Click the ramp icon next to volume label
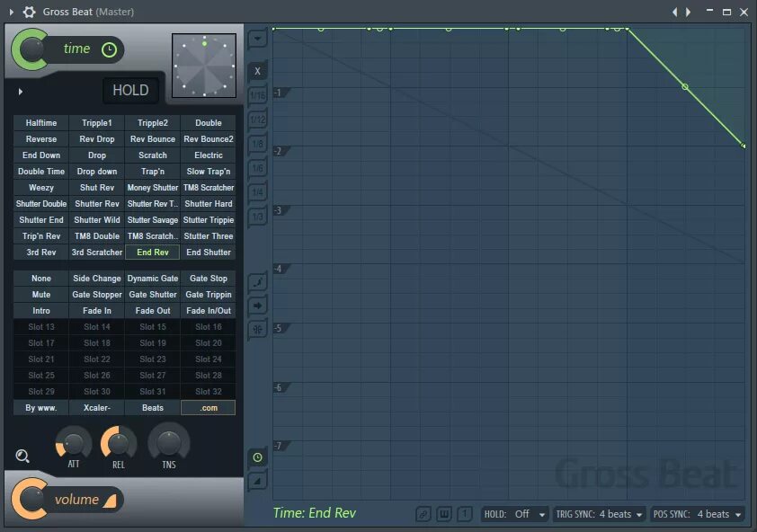Image resolution: width=757 pixels, height=532 pixels. coord(110,501)
